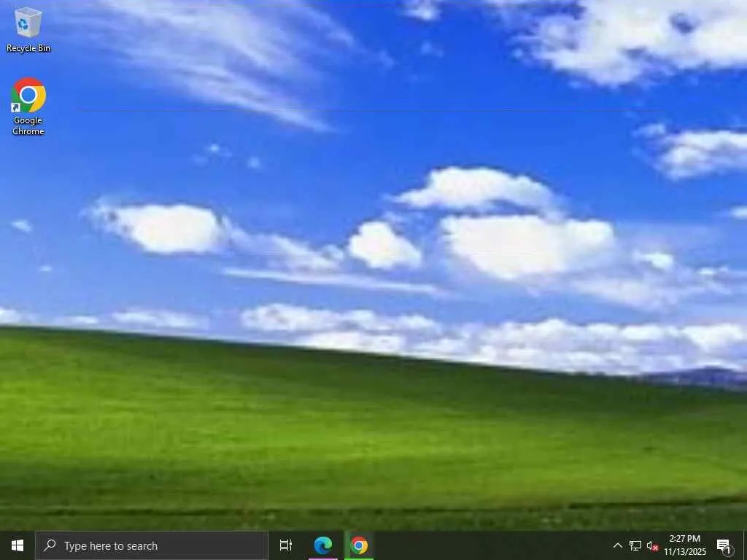The image size is (747, 560).
Task: Open the network status tray icon
Action: tap(635, 545)
